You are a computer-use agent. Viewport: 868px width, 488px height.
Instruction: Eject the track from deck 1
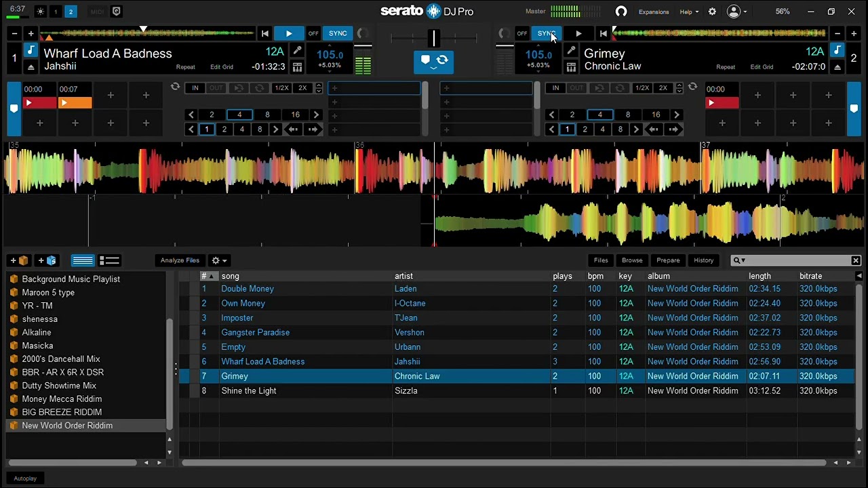pyautogui.click(x=31, y=66)
